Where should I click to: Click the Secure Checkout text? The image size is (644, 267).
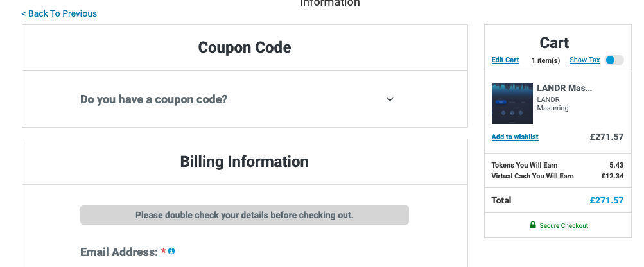[x=564, y=225]
